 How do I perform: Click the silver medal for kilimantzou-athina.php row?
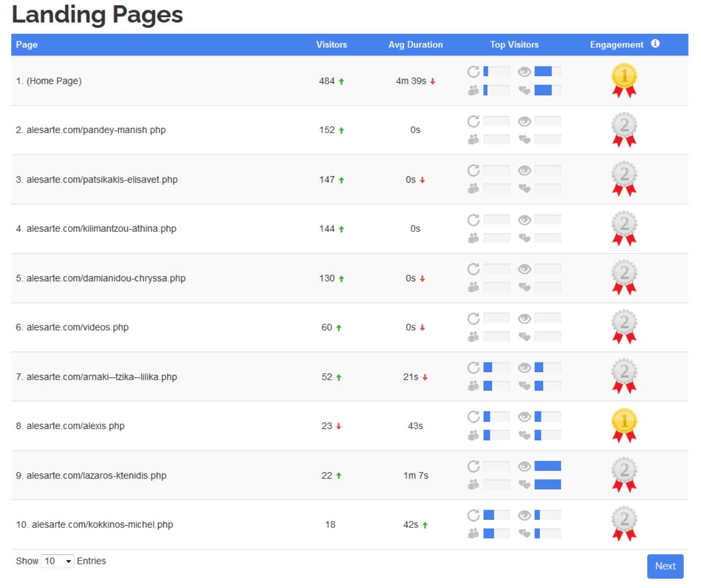624,228
